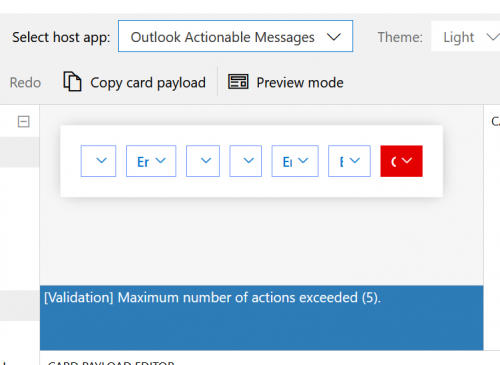Collapse the tree node with minus box
This screenshot has height=365, width=500.
pos(23,121)
